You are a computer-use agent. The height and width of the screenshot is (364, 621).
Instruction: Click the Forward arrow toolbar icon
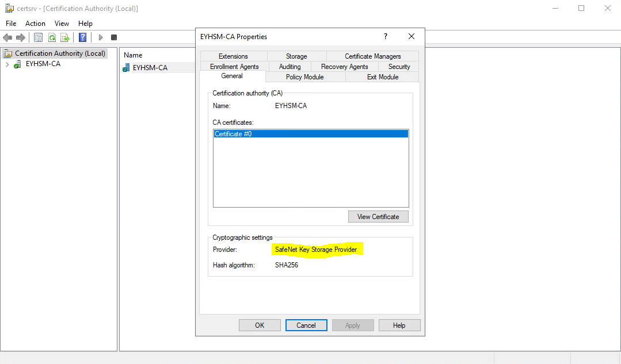coord(21,37)
